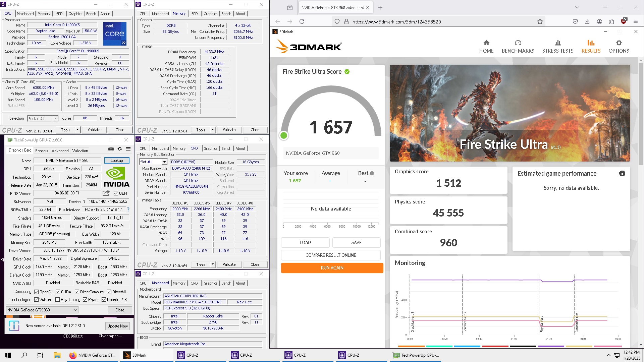This screenshot has width=644, height=362.
Task: Open the Firefox extensions puzzle icon
Action: tap(611, 21)
